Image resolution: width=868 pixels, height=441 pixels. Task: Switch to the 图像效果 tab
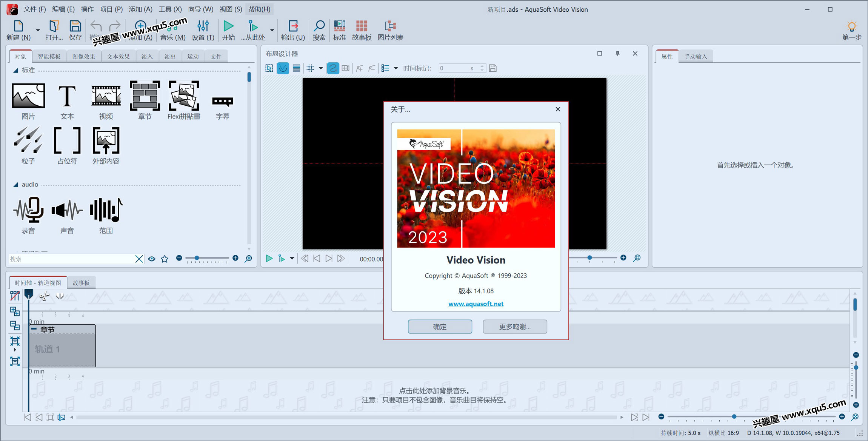click(x=84, y=56)
